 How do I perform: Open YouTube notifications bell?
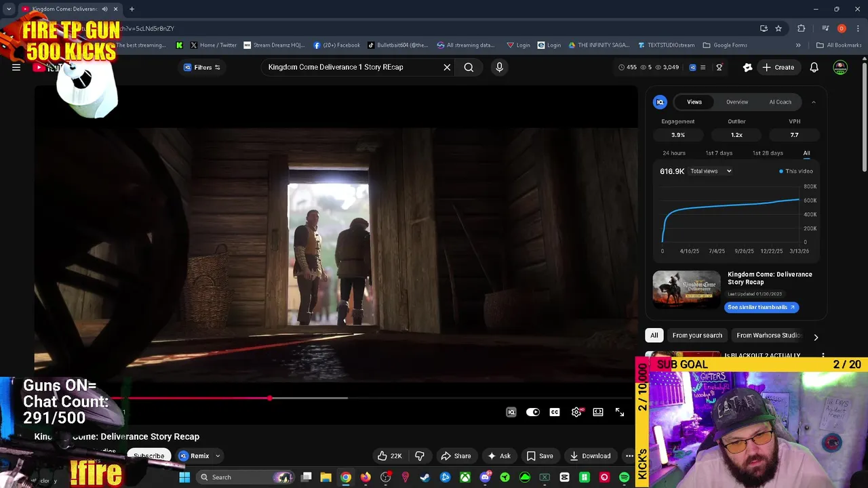[x=814, y=67]
